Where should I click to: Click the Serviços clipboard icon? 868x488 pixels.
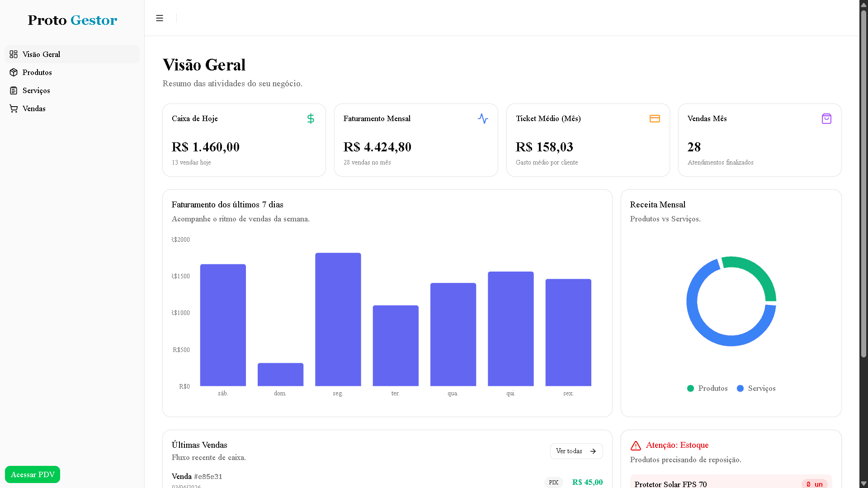click(x=14, y=90)
